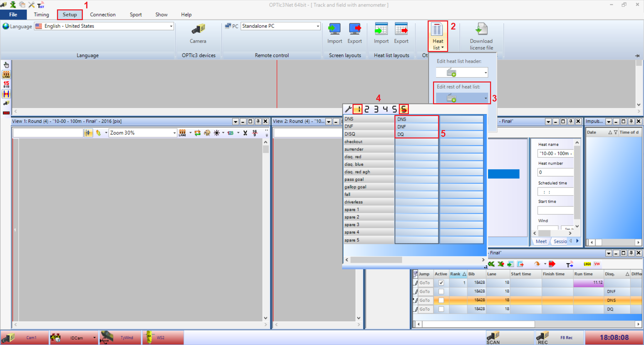
Task: Click the wrench-screwdriver icon in title bar
Action: [32, 5]
